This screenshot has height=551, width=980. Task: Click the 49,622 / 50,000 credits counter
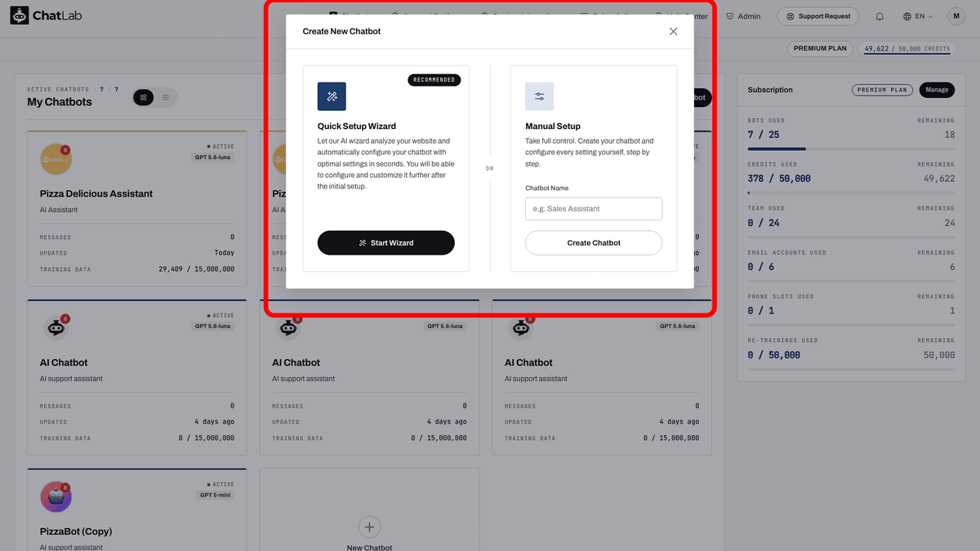pyautogui.click(x=906, y=49)
